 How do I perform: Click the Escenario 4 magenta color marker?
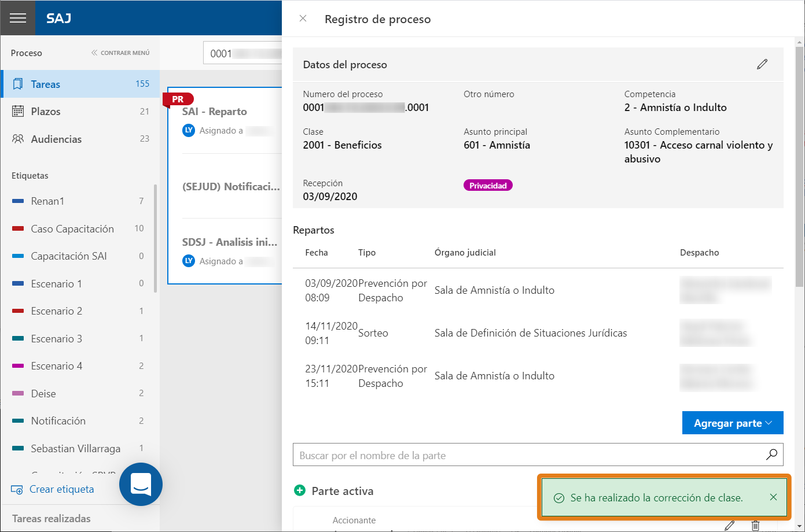tap(18, 366)
